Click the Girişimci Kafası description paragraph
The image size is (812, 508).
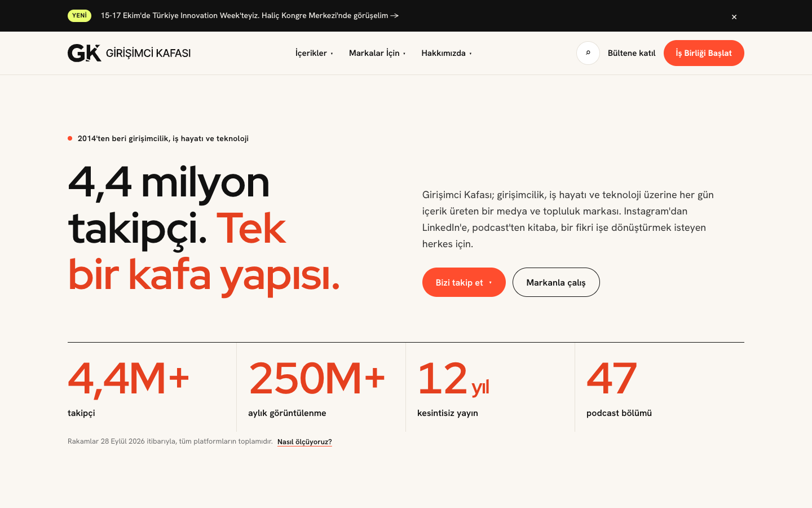568,219
